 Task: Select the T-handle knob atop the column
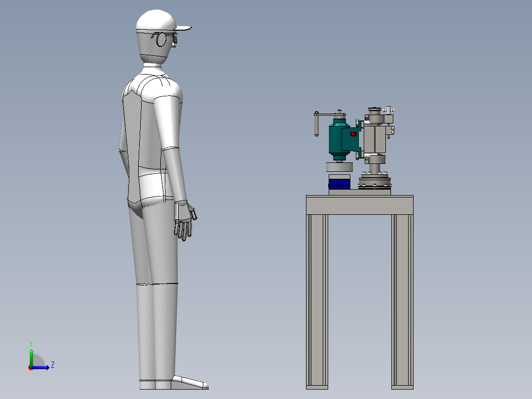click(389, 110)
